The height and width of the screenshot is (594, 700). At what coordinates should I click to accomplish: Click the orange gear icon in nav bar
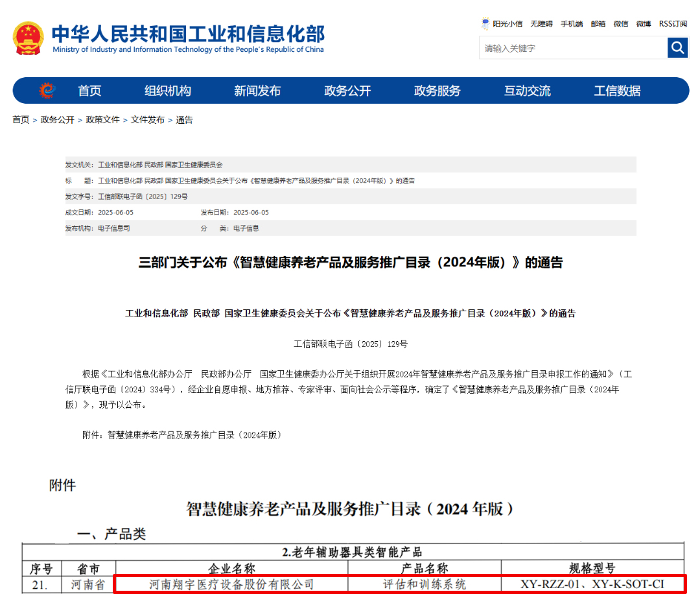coord(47,91)
